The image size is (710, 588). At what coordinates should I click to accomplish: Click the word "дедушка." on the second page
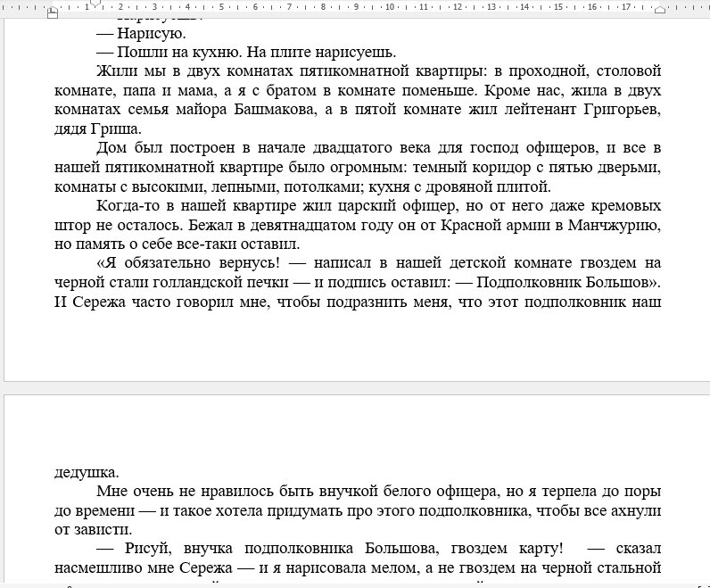pos(87,473)
